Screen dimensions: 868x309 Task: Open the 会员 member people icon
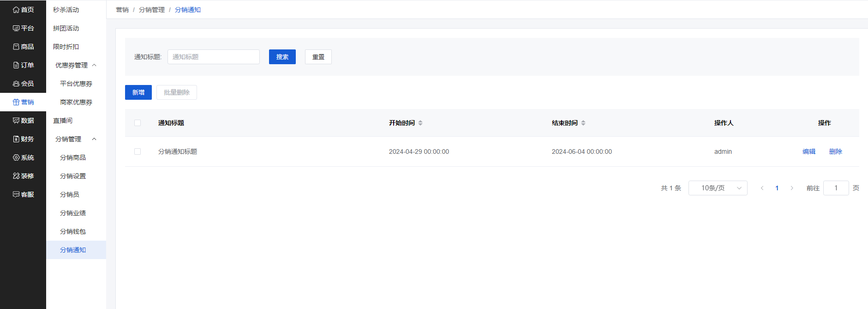pyautogui.click(x=16, y=84)
